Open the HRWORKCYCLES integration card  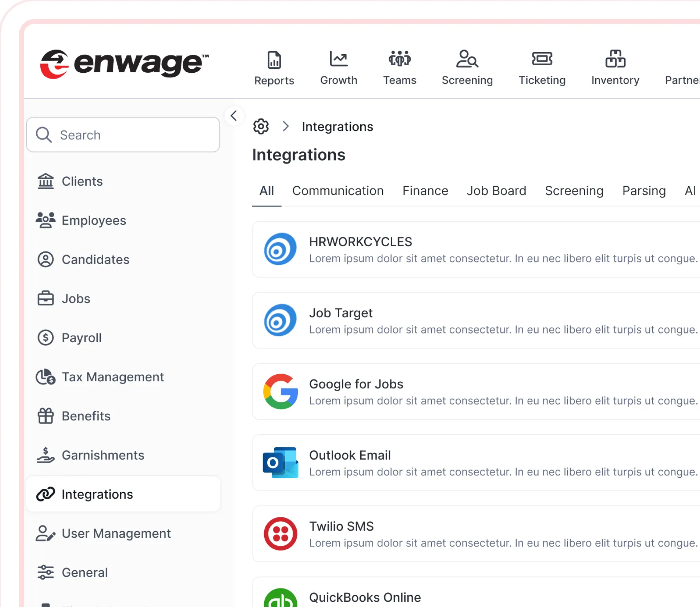[x=475, y=249]
